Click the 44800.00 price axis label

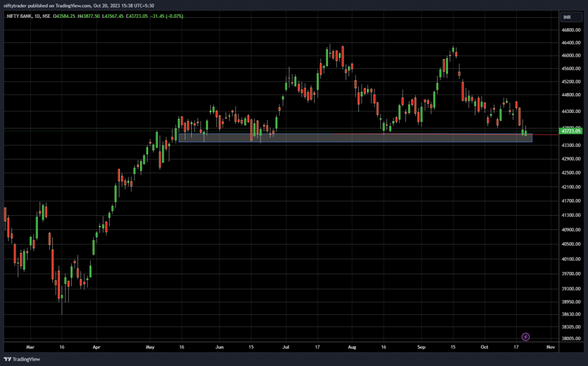point(571,95)
